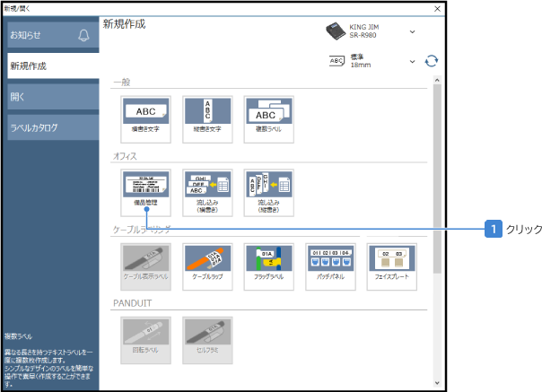Image resolution: width=542 pixels, height=392 pixels.
Task: Click the refresh tape info icon
Action: (432, 61)
